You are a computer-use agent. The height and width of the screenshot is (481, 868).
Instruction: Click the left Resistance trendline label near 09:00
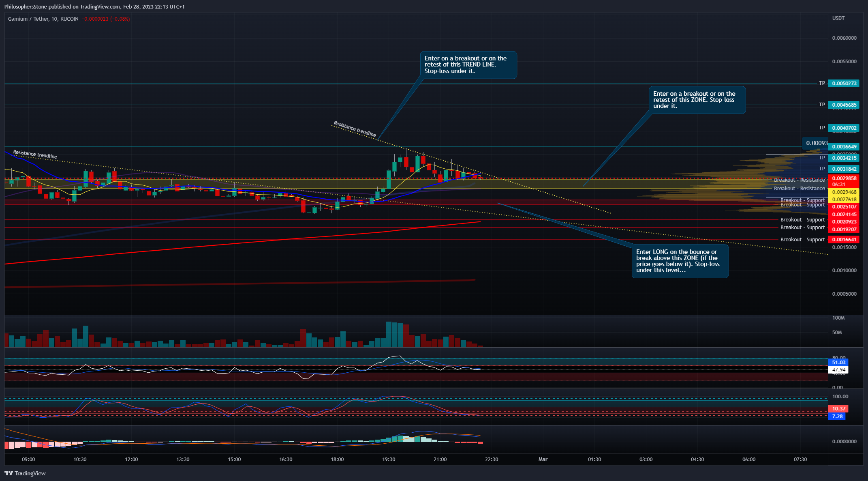(35, 154)
